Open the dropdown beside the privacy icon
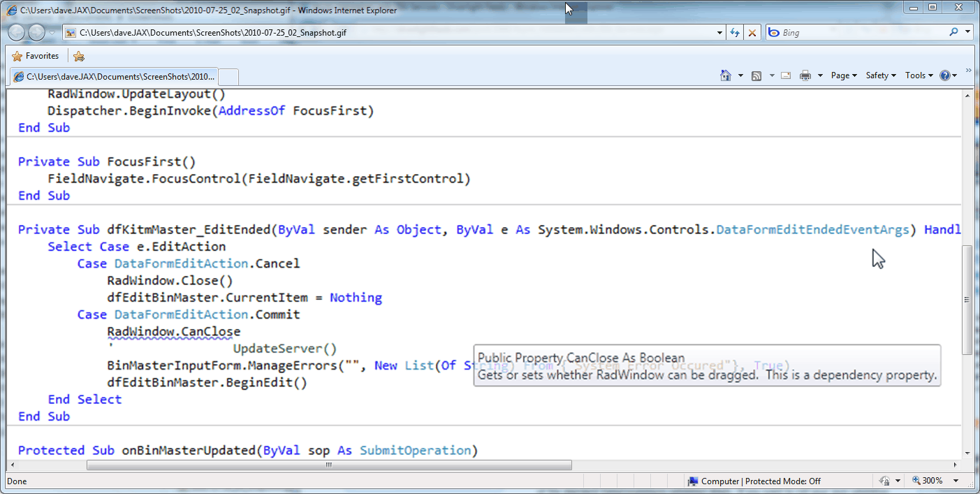This screenshot has height=494, width=980. (x=896, y=481)
